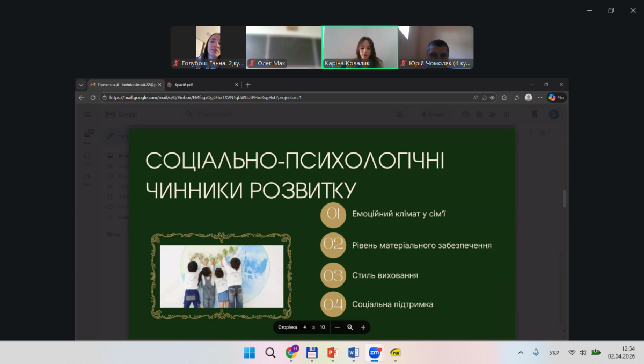Open a new browser tab
Image resolution: width=644 pixels, height=364 pixels.
[x=248, y=85]
